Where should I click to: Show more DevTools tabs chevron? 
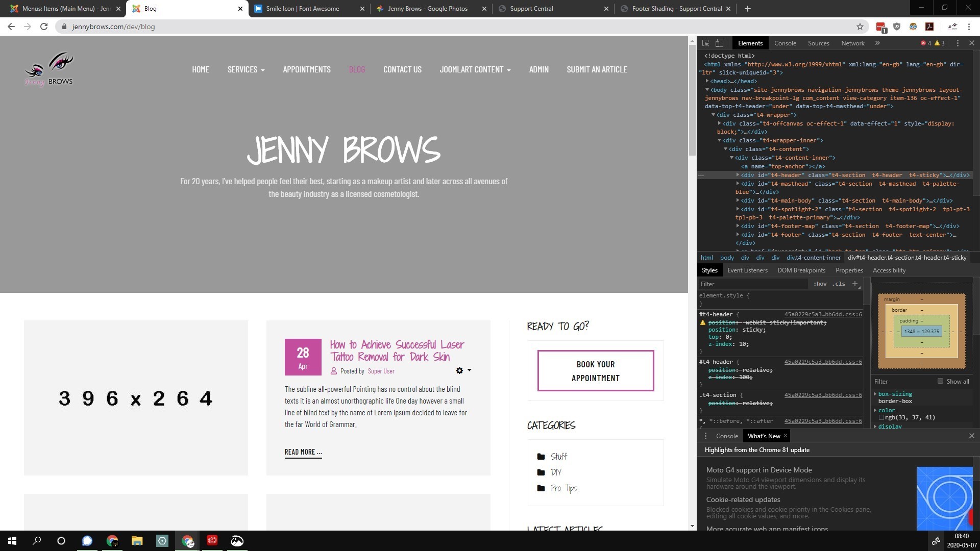pyautogui.click(x=877, y=43)
